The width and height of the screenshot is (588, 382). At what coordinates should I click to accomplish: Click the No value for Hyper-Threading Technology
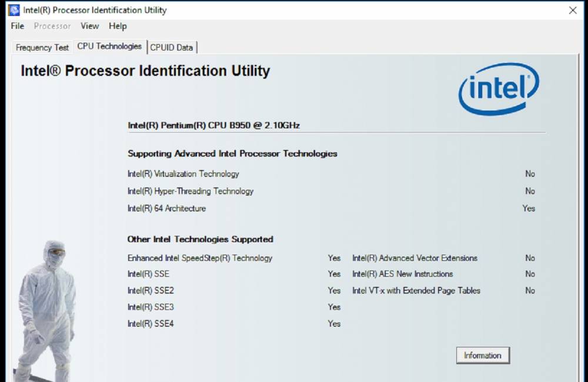pyautogui.click(x=530, y=191)
